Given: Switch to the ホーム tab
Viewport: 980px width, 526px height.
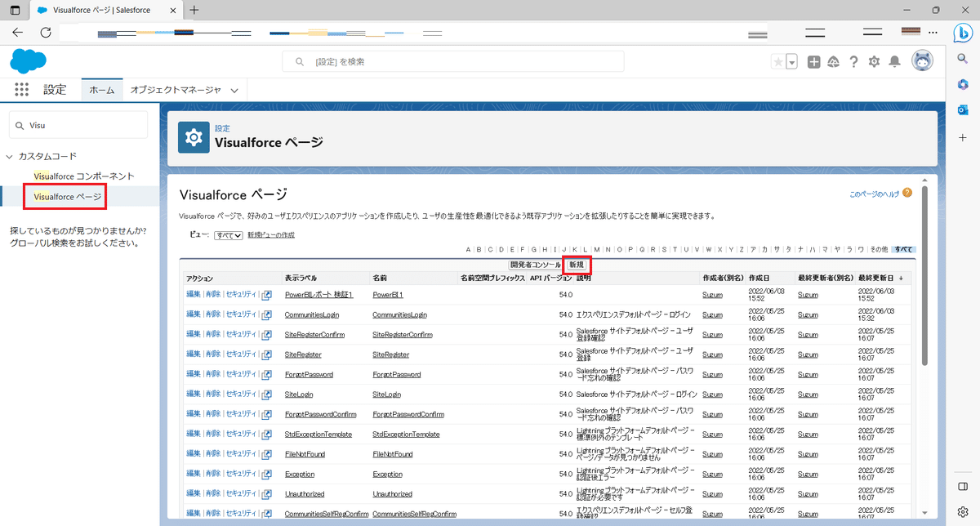Looking at the screenshot, I should [102, 90].
